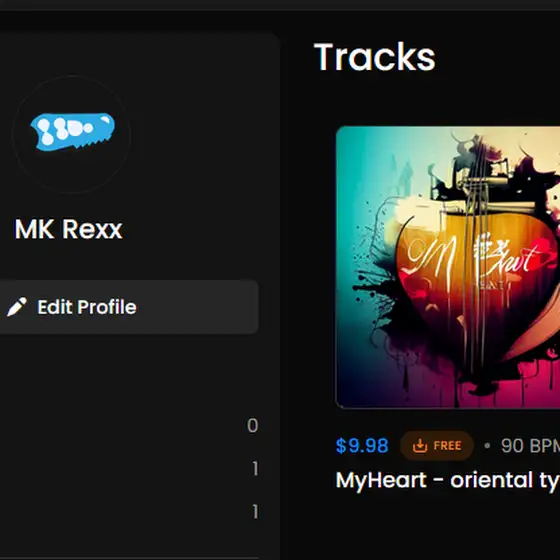Open the MyHeart - oriental track title
Screen dimensions: 560x560
click(448, 480)
